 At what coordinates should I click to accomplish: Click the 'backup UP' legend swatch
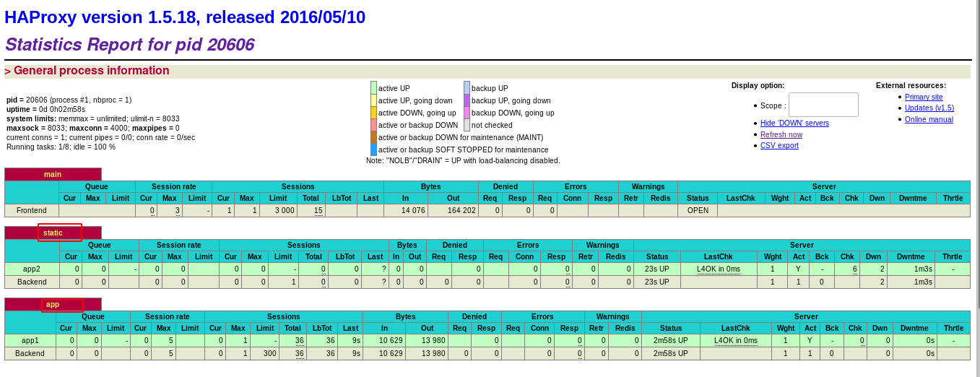point(467,88)
